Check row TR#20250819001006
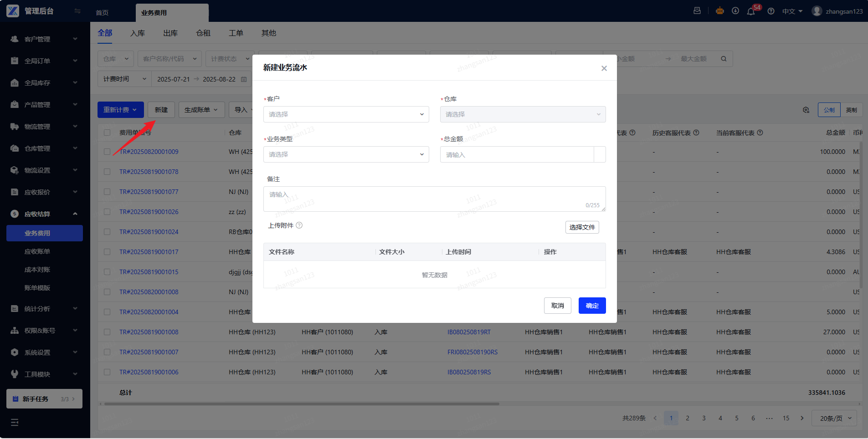 [x=107, y=372]
